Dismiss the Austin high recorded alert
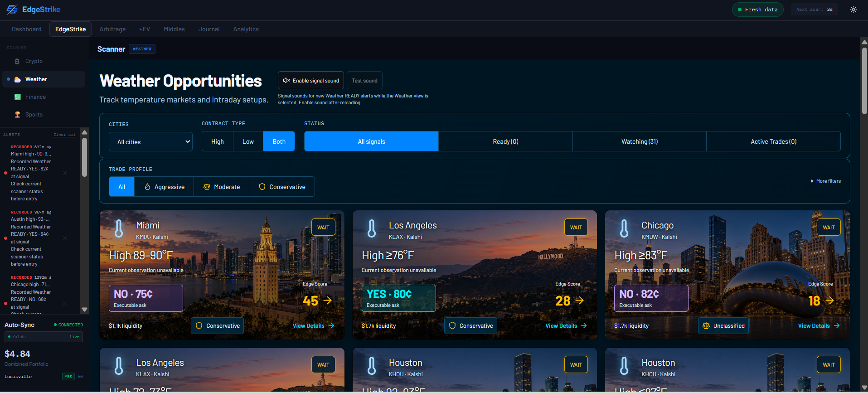 [x=65, y=238]
